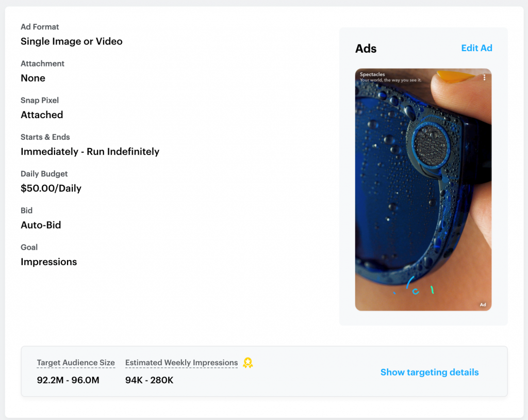528x420 pixels.
Task: Click the Spectacles brand name in preview
Action: [372, 74]
